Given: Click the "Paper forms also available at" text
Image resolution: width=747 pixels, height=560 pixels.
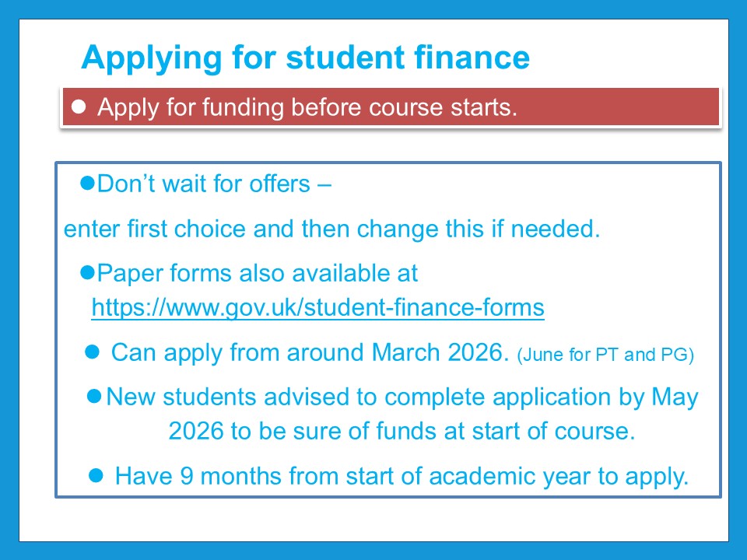Looking at the screenshot, I should 258,274.
